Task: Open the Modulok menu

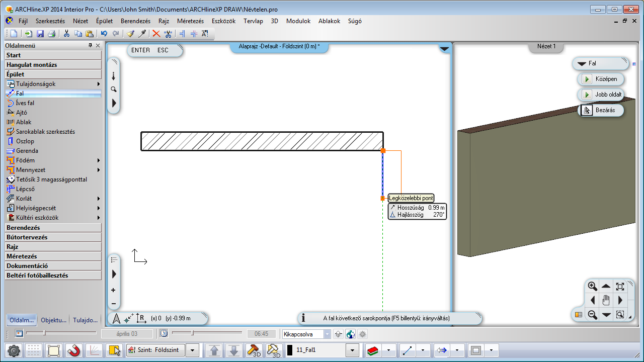Action: point(298,21)
